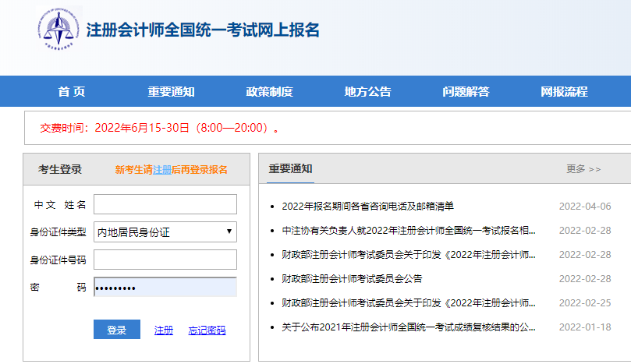
Task: Click 注册 link in orange new-candidate notice
Action: pyautogui.click(x=162, y=170)
